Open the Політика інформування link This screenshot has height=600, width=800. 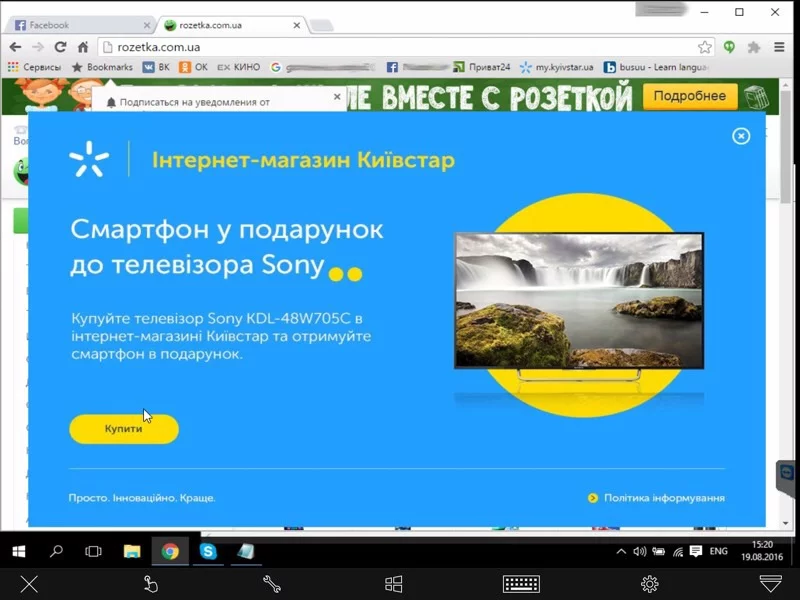pos(657,498)
